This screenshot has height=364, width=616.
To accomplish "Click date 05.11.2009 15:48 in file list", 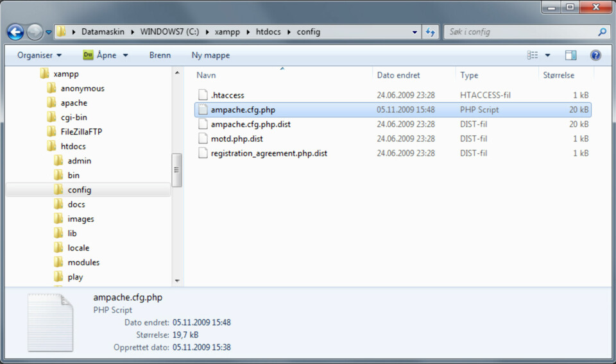I will (406, 110).
